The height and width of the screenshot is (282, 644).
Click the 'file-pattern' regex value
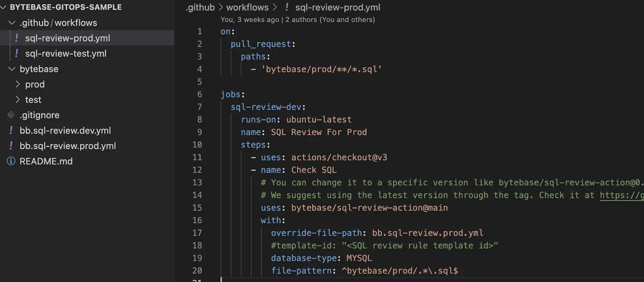click(400, 271)
